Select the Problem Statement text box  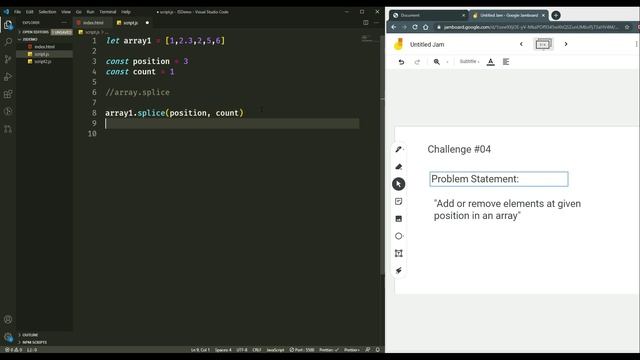[499, 179]
